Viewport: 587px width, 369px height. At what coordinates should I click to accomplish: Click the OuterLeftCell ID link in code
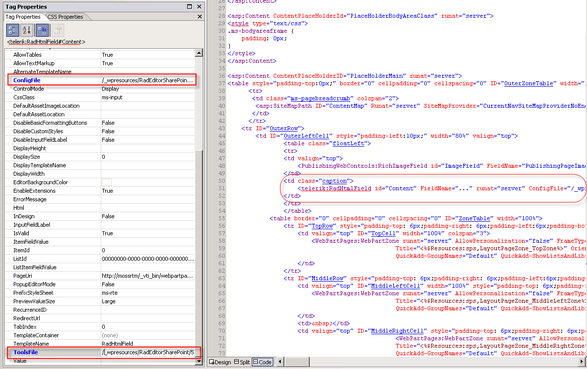point(306,136)
